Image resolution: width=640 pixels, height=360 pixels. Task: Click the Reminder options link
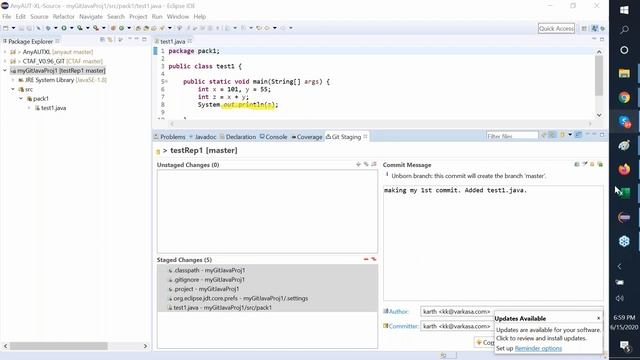tap(538, 348)
